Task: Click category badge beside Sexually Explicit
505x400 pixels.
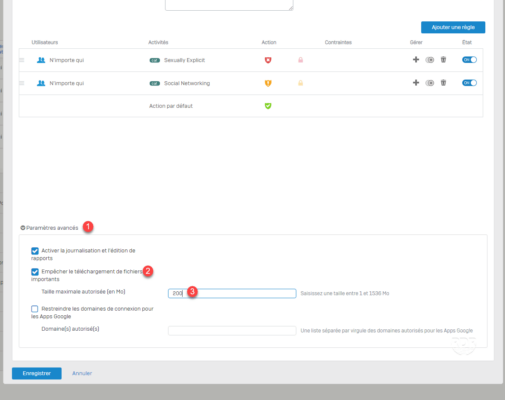Action: coord(155,60)
